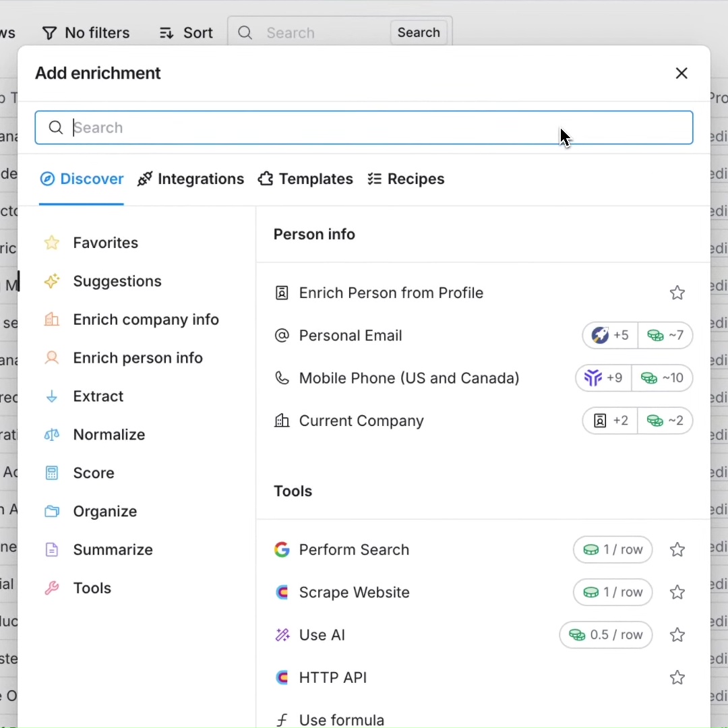The height and width of the screenshot is (728, 728).
Task: Favorite Enrich Person from Profile star
Action: coord(677,293)
